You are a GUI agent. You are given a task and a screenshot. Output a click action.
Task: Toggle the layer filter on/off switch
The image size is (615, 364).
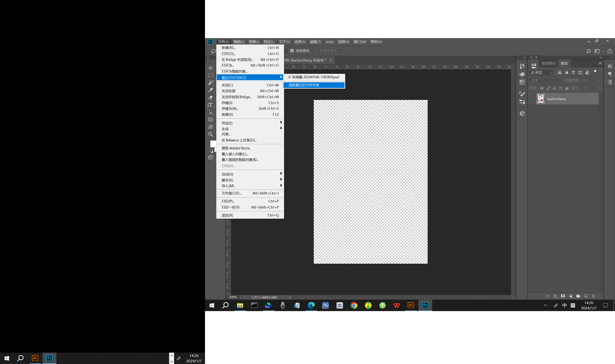click(x=595, y=72)
